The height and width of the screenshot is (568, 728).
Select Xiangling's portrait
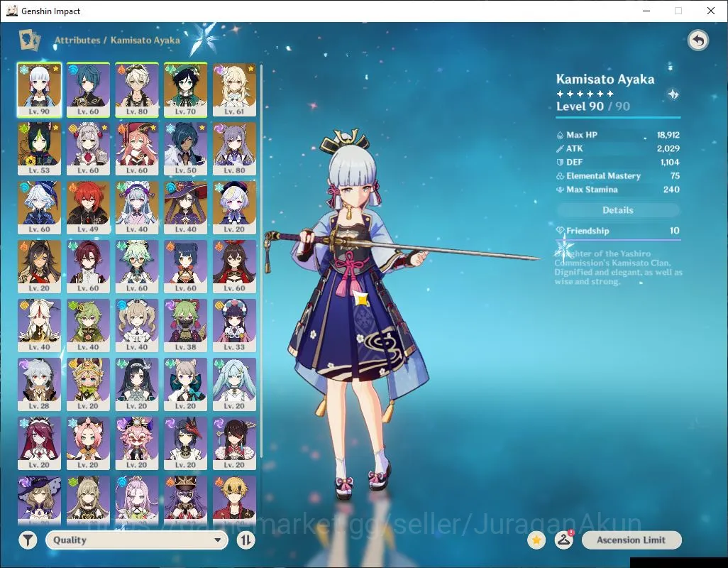click(x=186, y=266)
